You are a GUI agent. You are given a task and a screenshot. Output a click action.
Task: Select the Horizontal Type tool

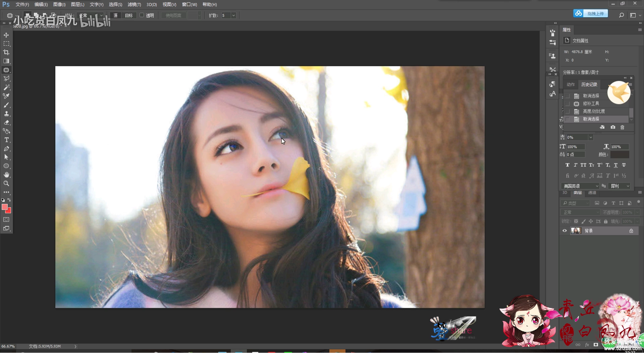6,140
